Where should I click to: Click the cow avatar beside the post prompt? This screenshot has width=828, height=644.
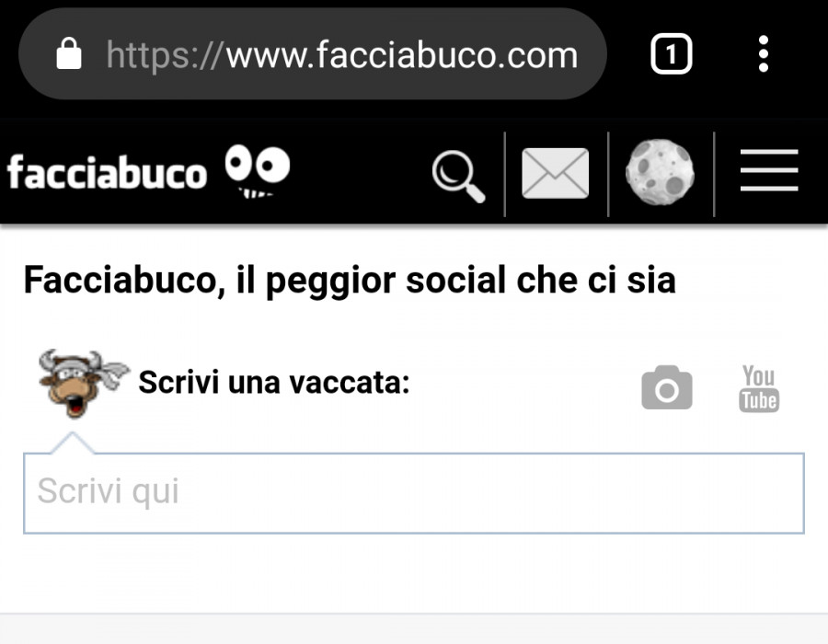(x=83, y=384)
